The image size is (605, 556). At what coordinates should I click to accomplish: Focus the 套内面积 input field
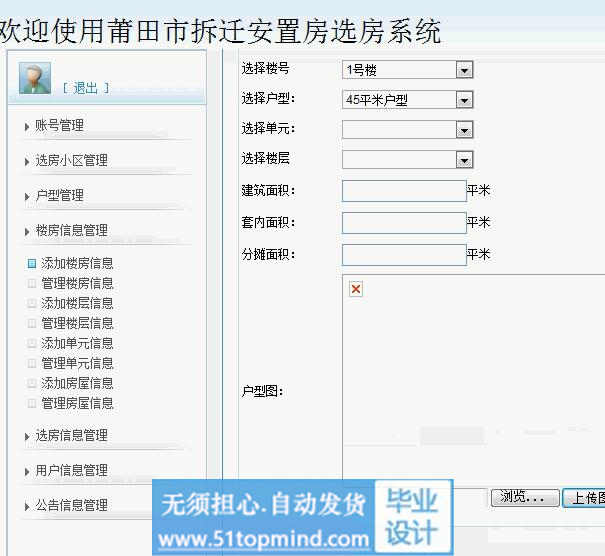coord(404,223)
